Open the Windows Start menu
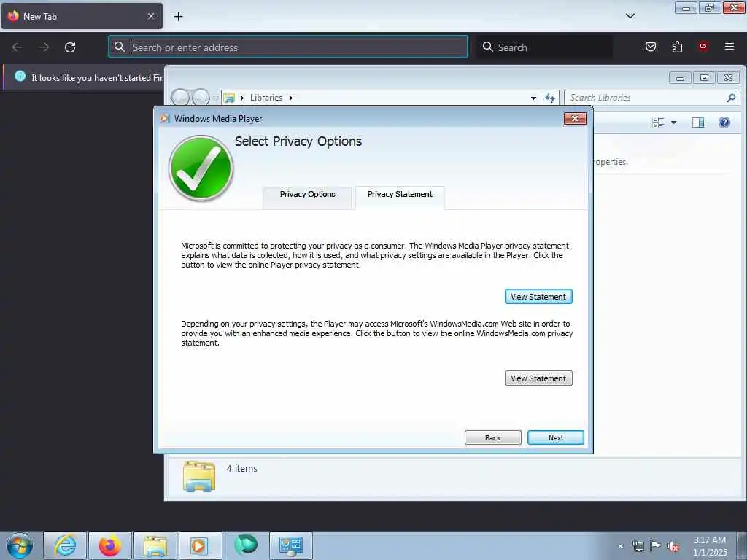 coord(20,545)
